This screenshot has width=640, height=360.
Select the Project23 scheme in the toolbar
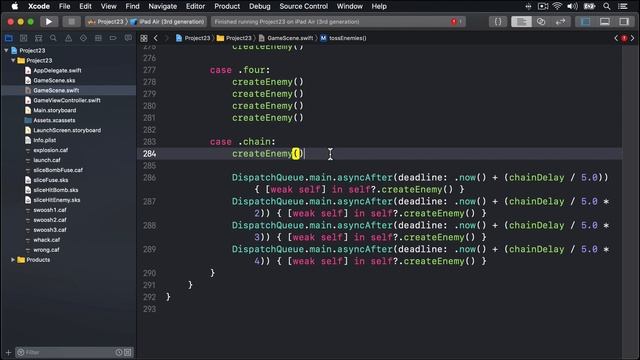(105, 22)
